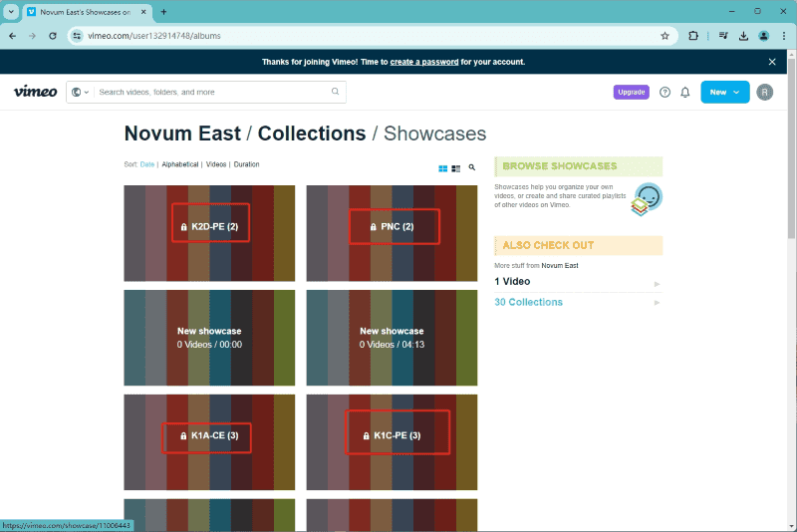The width and height of the screenshot is (797, 532).
Task: Sort showcases by Alphabetical
Action: (180, 164)
